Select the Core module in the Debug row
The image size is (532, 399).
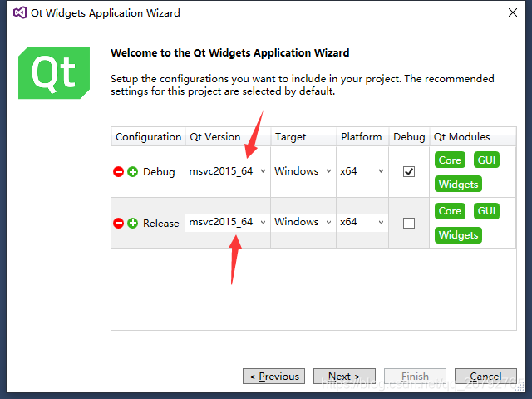coord(450,160)
